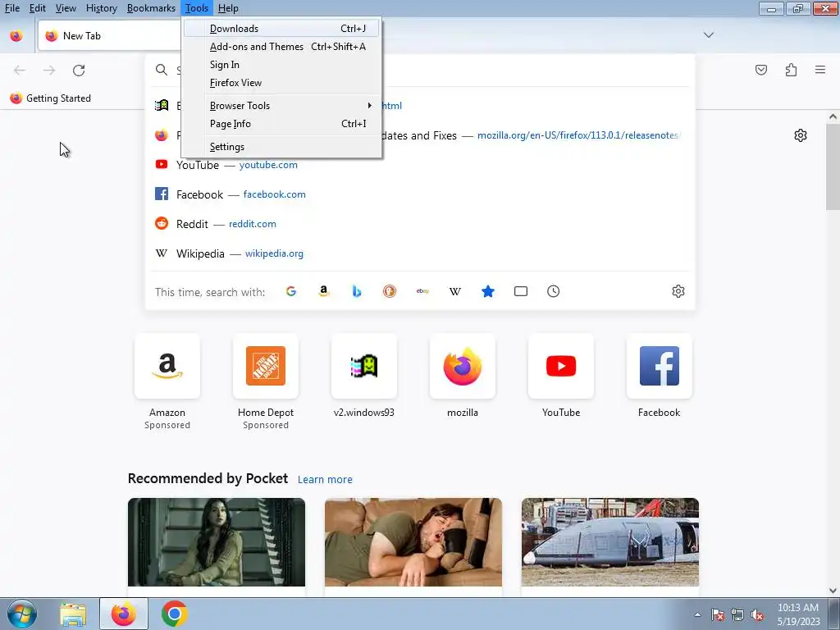The image size is (840, 630).
Task: Click the network tray icon
Action: click(x=737, y=615)
